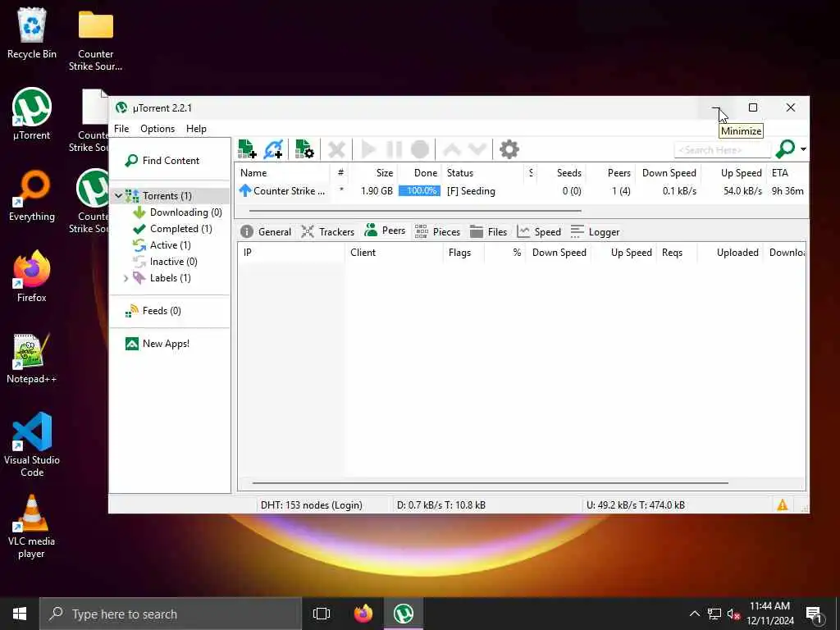
Task: Open the search provider dropdown arrow
Action: point(803,149)
